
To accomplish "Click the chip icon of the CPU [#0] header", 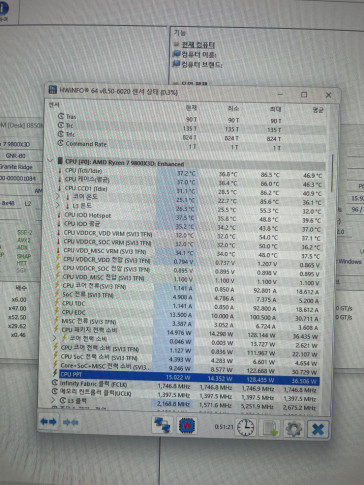I will [x=60, y=161].
